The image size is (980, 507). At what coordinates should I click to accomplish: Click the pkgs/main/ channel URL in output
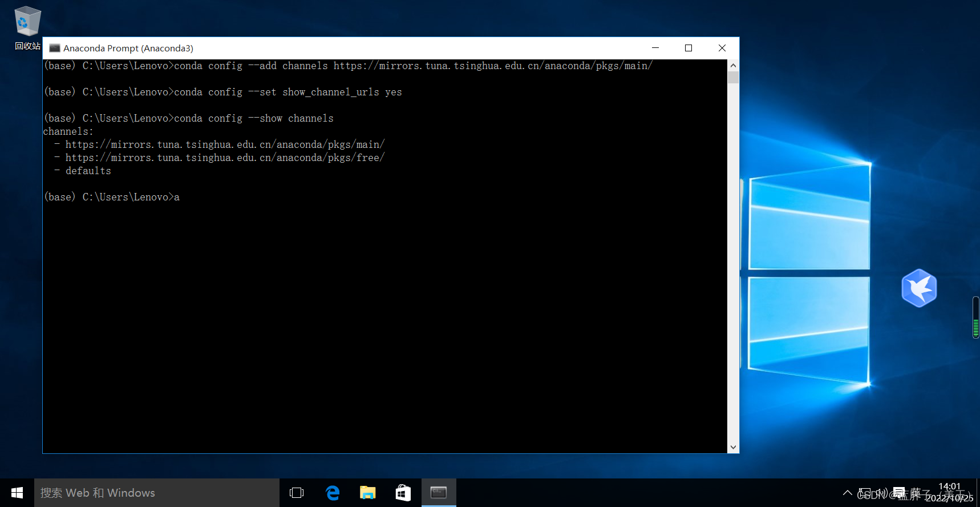225,144
